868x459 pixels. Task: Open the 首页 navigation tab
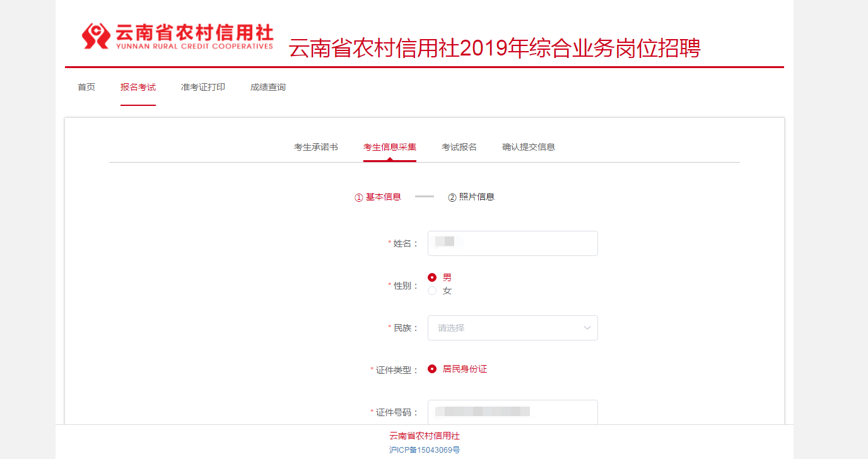pyautogui.click(x=86, y=88)
